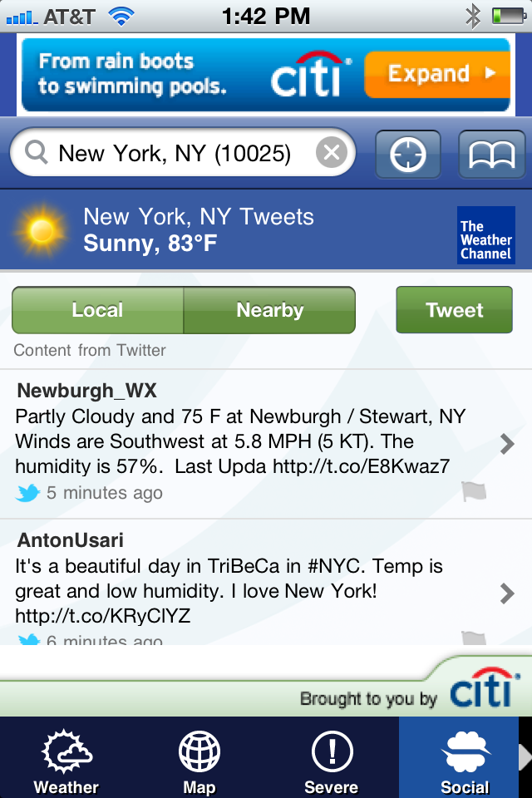The image size is (532, 798).
Task: Expand the Newburgh_WX tweet chevron
Action: (x=507, y=445)
